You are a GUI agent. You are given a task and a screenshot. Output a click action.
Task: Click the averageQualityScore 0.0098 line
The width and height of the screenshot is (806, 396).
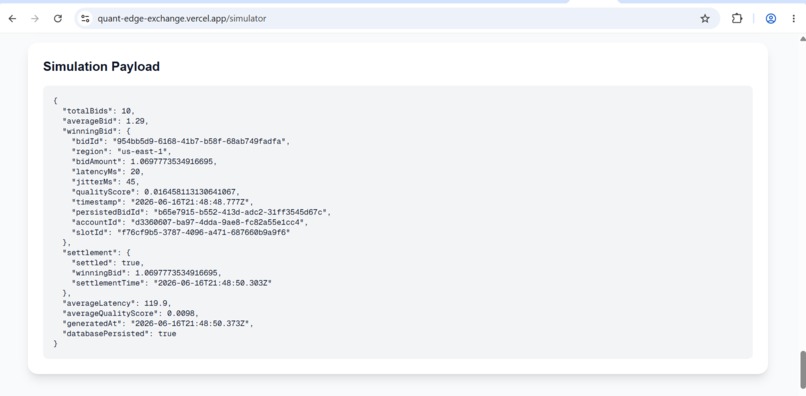[131, 313]
